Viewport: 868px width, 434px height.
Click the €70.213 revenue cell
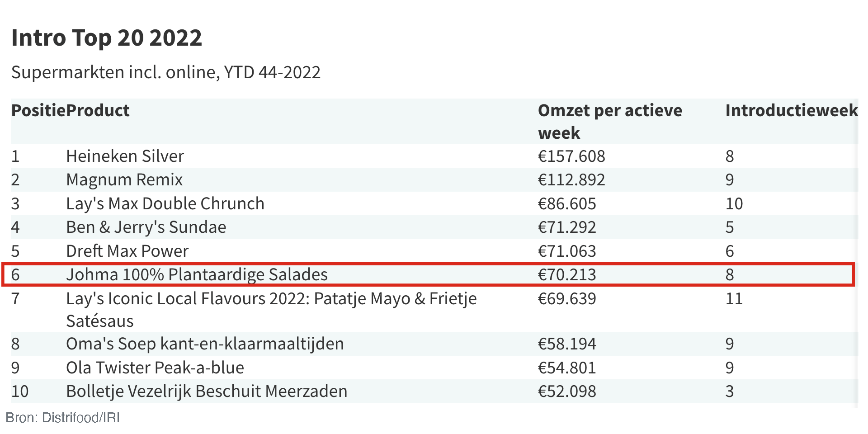coord(567,275)
